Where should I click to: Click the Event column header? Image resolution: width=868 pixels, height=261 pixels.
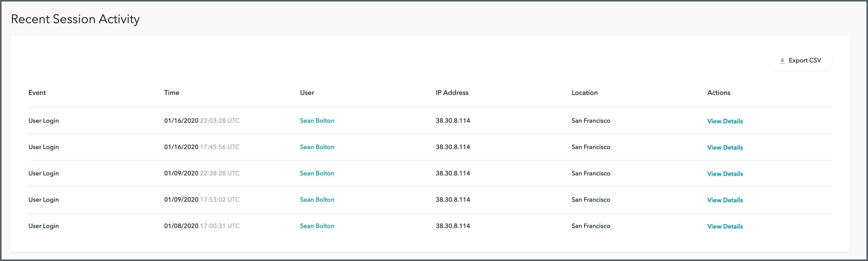pos(37,93)
